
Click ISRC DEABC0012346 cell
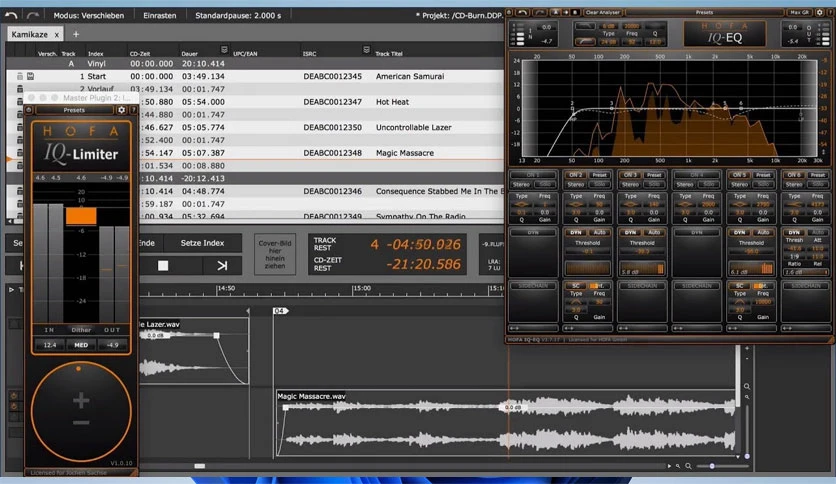[x=333, y=191]
